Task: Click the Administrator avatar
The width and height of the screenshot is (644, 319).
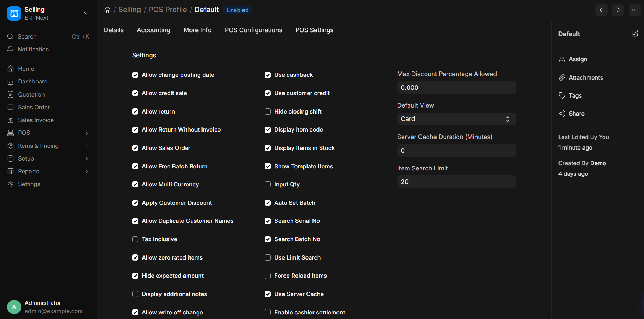Action: tap(14, 307)
